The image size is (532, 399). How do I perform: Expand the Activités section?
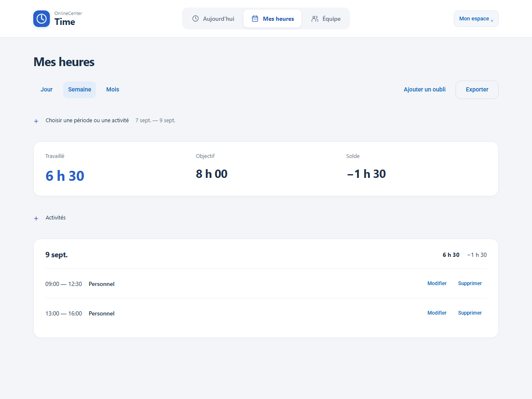pos(56,218)
